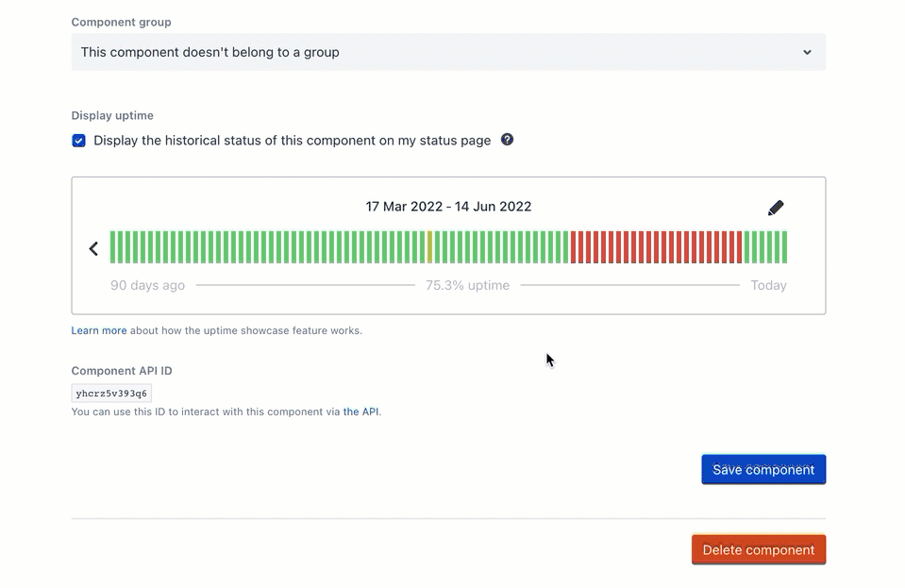Go to previous period with left chevron
905x588 pixels.
coord(93,248)
